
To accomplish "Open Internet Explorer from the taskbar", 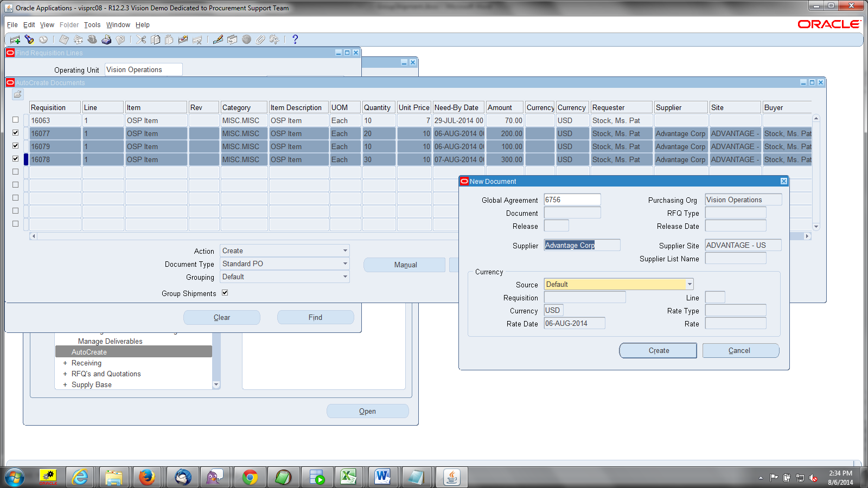I will pyautogui.click(x=80, y=477).
